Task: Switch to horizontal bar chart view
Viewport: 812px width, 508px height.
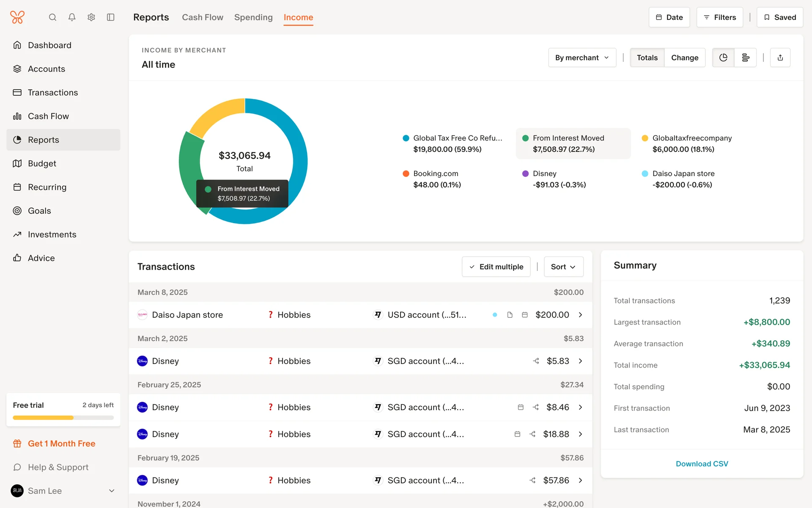Action: (x=746, y=58)
